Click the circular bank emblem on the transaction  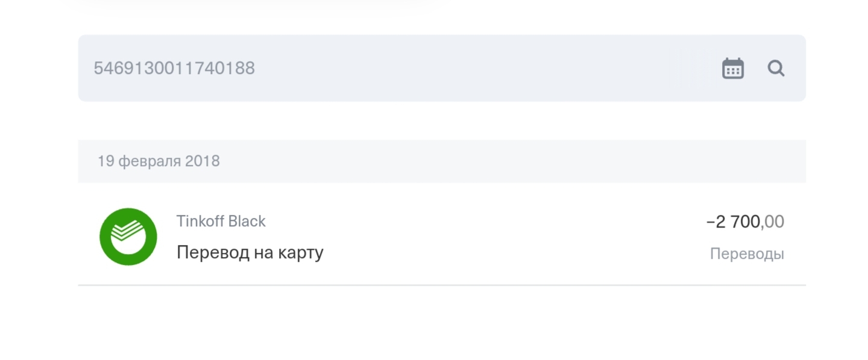click(x=128, y=237)
